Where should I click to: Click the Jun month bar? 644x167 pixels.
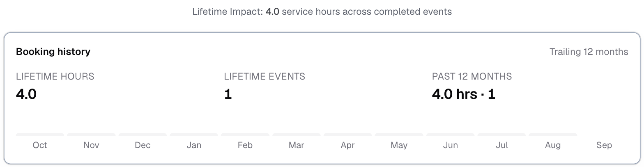click(451, 135)
